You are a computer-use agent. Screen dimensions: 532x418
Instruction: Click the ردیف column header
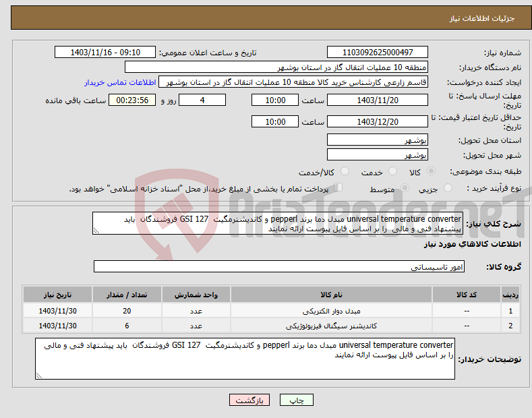510,295
